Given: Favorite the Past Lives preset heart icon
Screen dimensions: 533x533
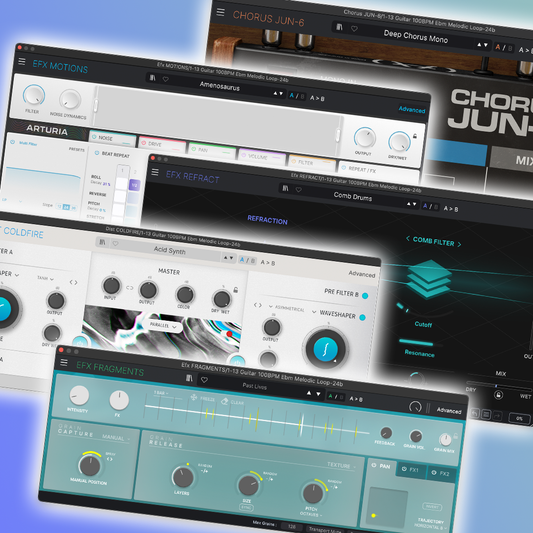Looking at the screenshot, I should click(x=204, y=380).
